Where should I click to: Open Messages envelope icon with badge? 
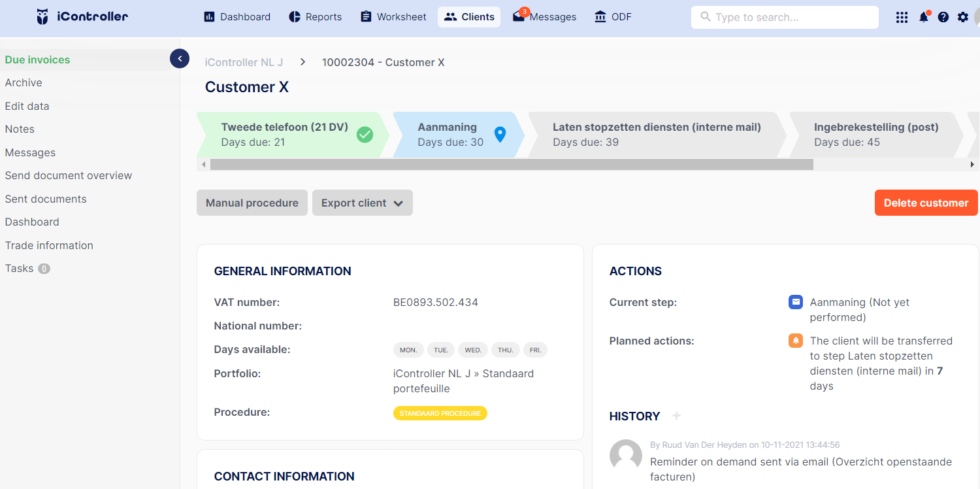pyautogui.click(x=519, y=16)
